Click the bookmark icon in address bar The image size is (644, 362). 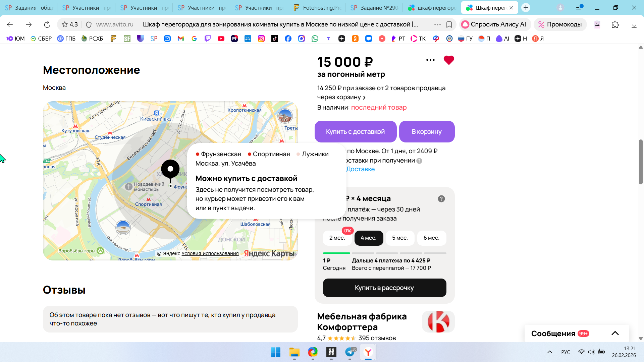pos(449,24)
